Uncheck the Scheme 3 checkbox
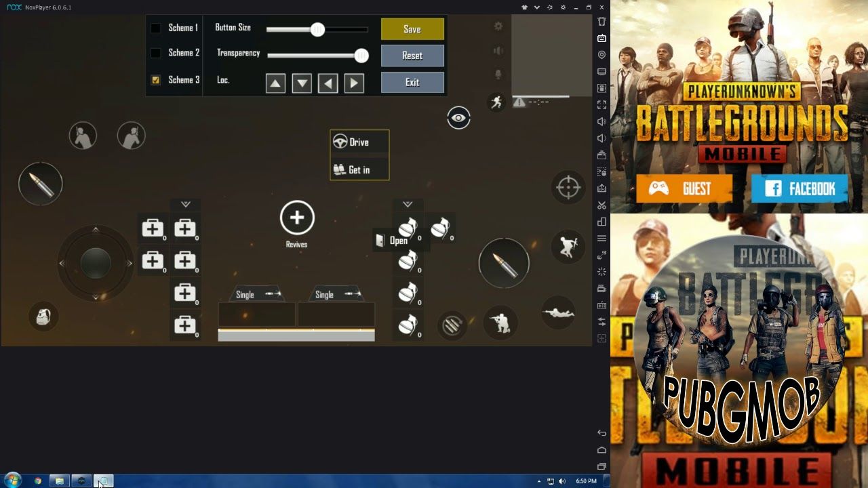The width and height of the screenshot is (868, 488). pyautogui.click(x=155, y=80)
